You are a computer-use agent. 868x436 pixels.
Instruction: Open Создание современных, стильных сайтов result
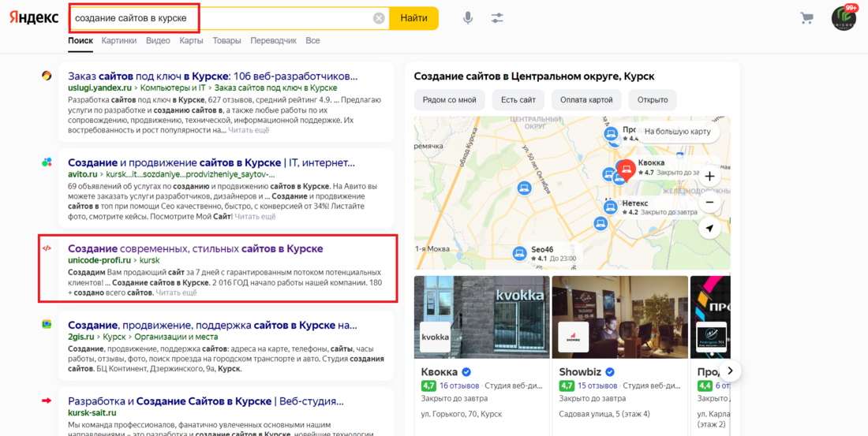click(196, 249)
